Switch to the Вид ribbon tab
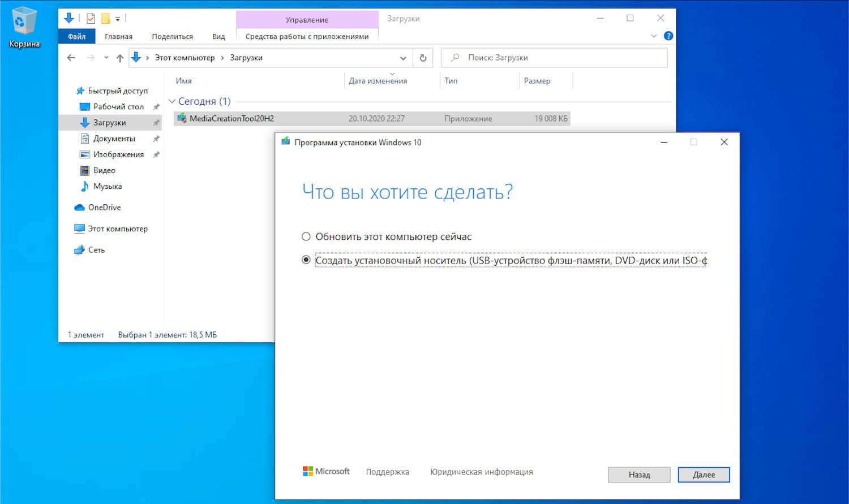 (x=218, y=36)
